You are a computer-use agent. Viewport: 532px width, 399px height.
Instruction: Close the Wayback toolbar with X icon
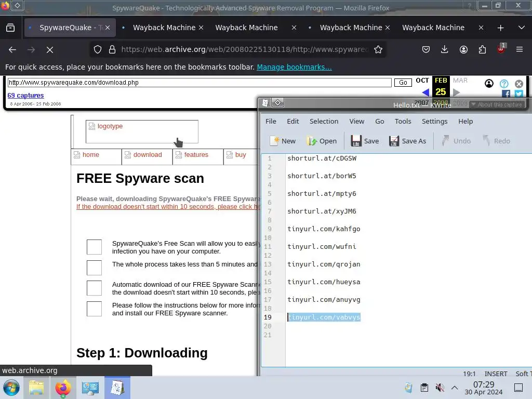pos(519,84)
